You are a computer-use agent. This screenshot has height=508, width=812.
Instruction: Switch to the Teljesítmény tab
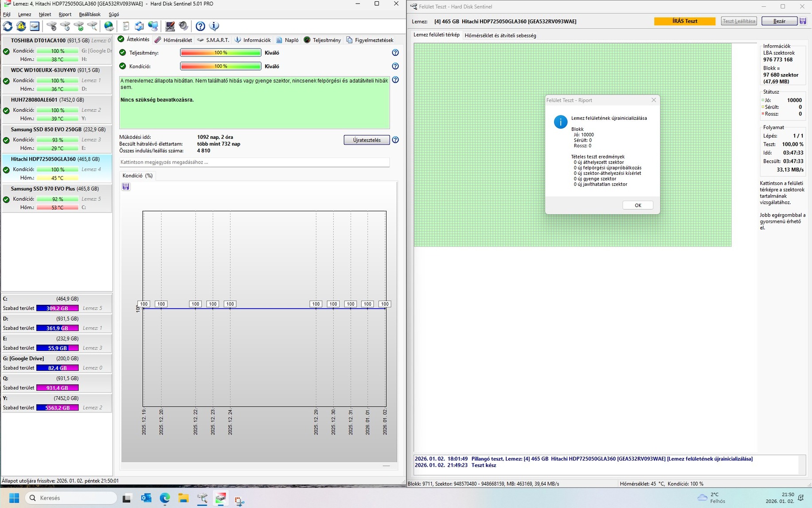322,40
